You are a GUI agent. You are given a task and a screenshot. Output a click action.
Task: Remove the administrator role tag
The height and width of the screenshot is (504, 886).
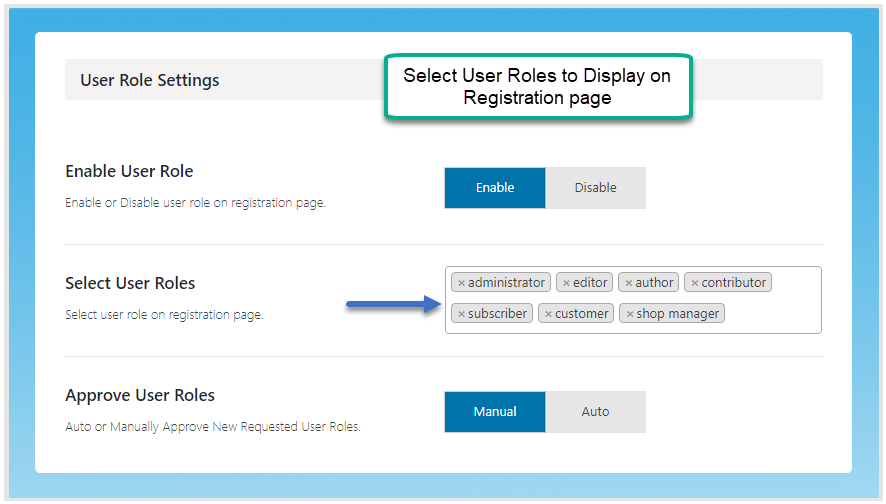(x=461, y=283)
